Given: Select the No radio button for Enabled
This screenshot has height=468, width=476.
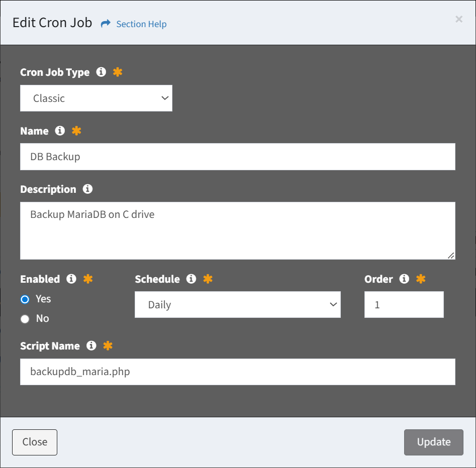Looking at the screenshot, I should pos(25,319).
